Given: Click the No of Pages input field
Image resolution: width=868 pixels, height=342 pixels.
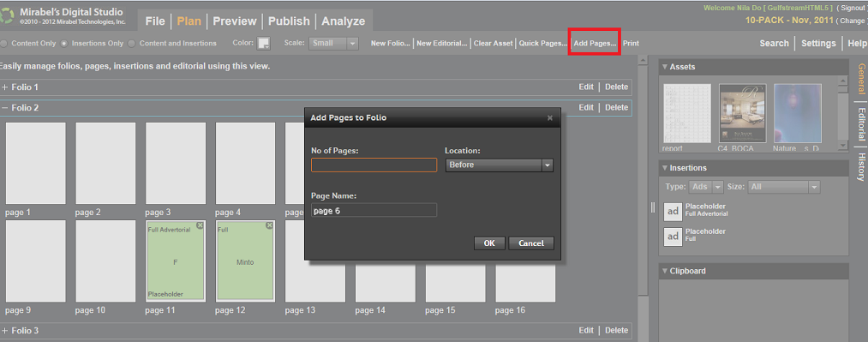Looking at the screenshot, I should [374, 165].
